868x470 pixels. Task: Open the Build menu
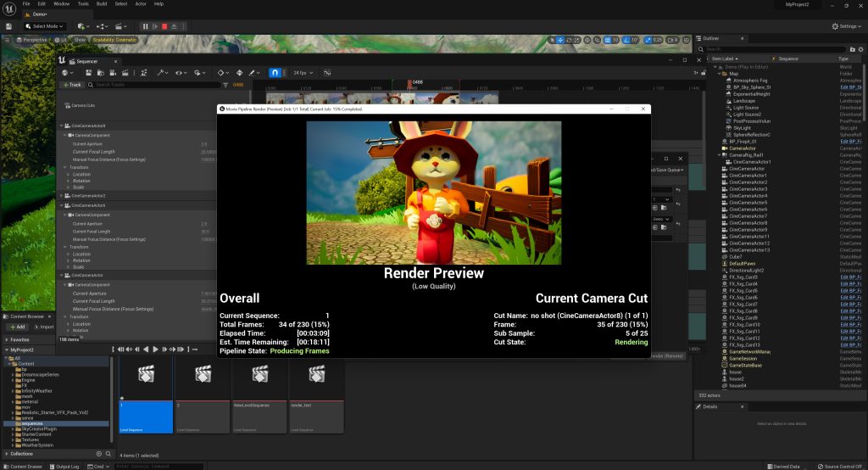tap(102, 4)
